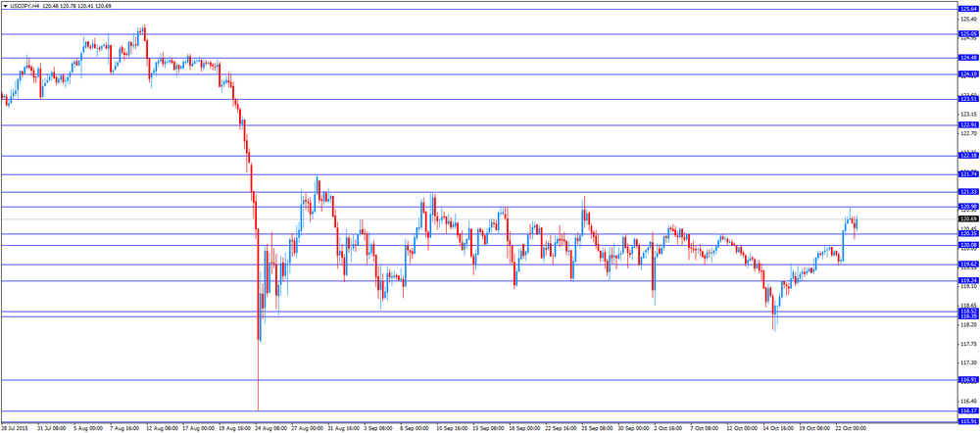This screenshot has height=433, width=980.
Task: Click the 124.10 price level label
Action: (x=969, y=74)
